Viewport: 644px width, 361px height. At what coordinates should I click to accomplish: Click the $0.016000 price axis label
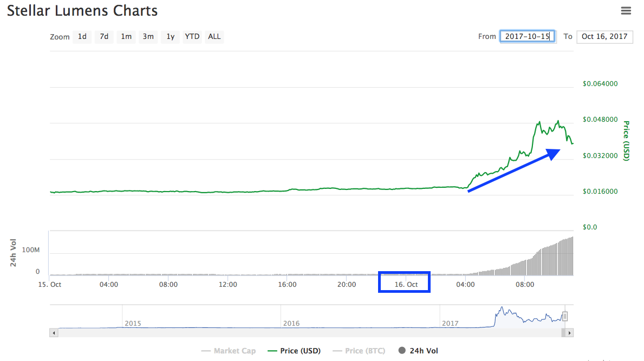pyautogui.click(x=600, y=192)
